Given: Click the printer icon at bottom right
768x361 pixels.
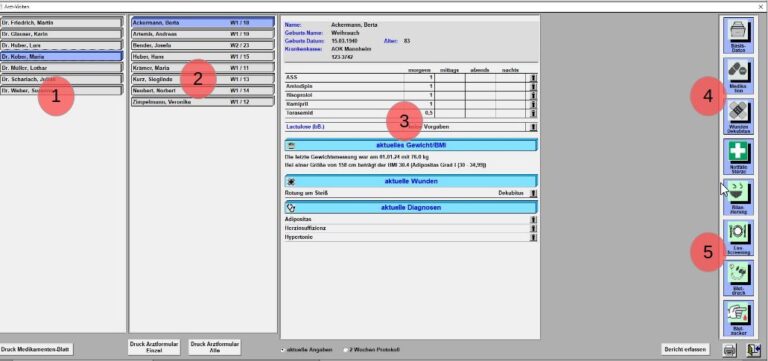Looking at the screenshot, I should click(730, 350).
